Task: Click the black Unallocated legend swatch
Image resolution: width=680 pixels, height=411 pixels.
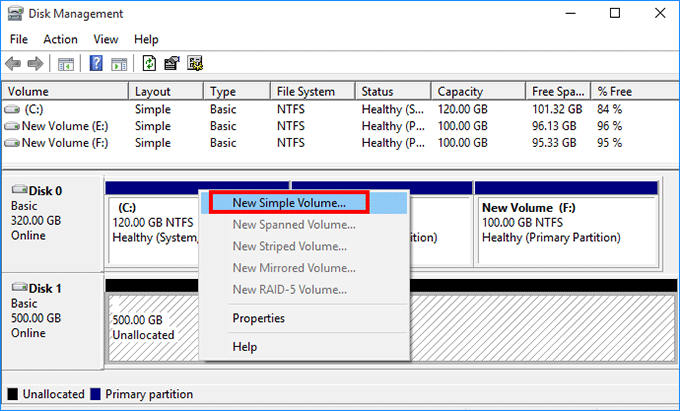Action: [x=13, y=394]
